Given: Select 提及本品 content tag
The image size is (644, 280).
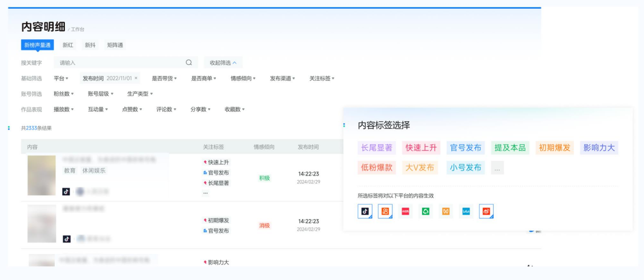Looking at the screenshot, I should pyautogui.click(x=510, y=148).
